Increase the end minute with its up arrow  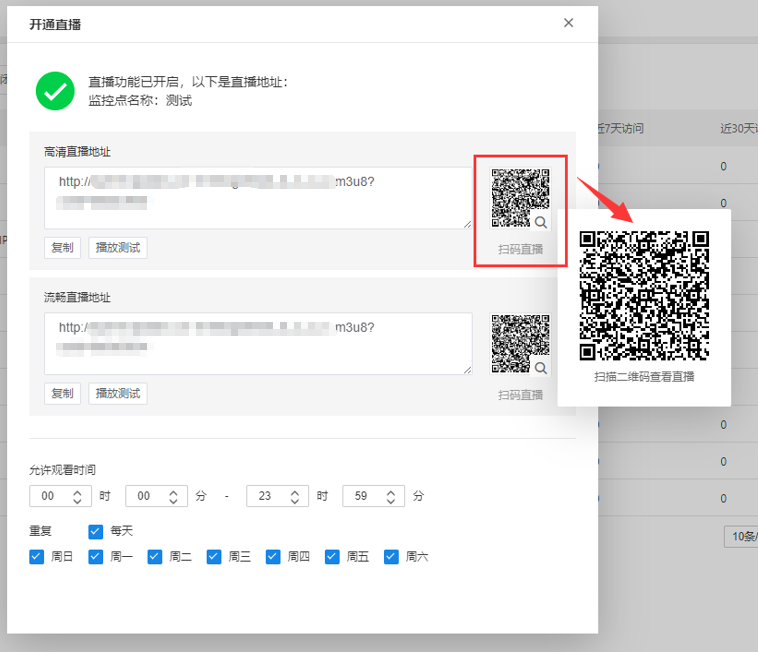coord(391,492)
